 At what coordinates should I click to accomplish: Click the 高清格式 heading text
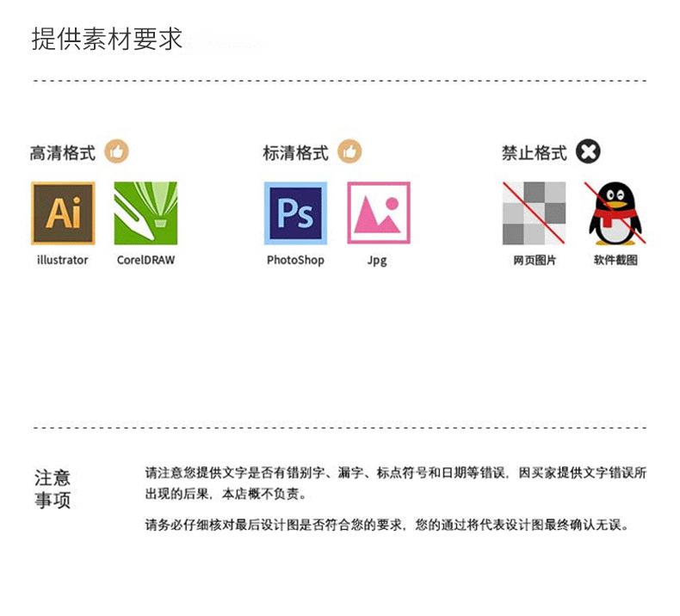coord(63,154)
